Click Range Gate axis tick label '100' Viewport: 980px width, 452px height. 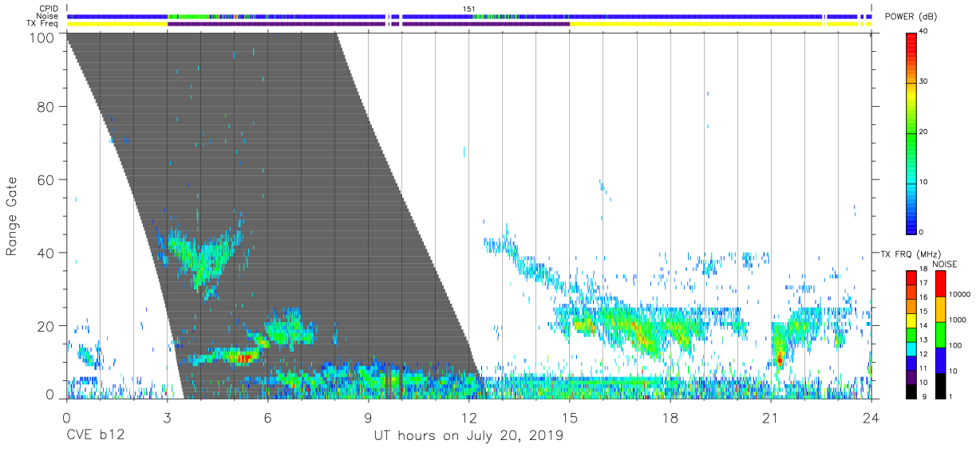click(41, 37)
